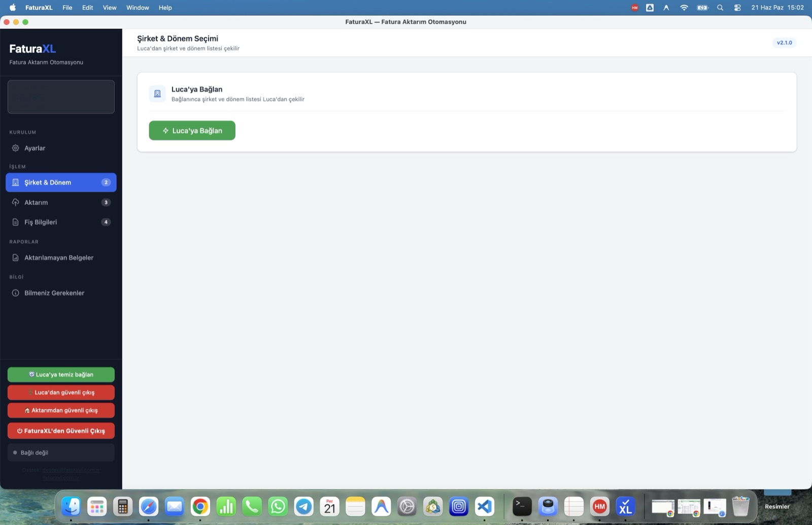The height and width of the screenshot is (525, 812).
Task: Click the FaturaXL XL icon in Dock
Action: (x=626, y=506)
